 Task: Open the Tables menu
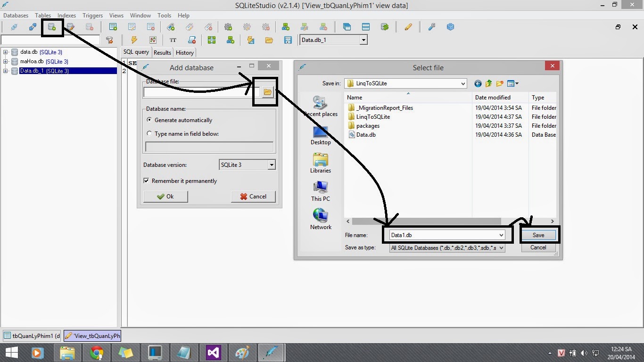(42, 16)
